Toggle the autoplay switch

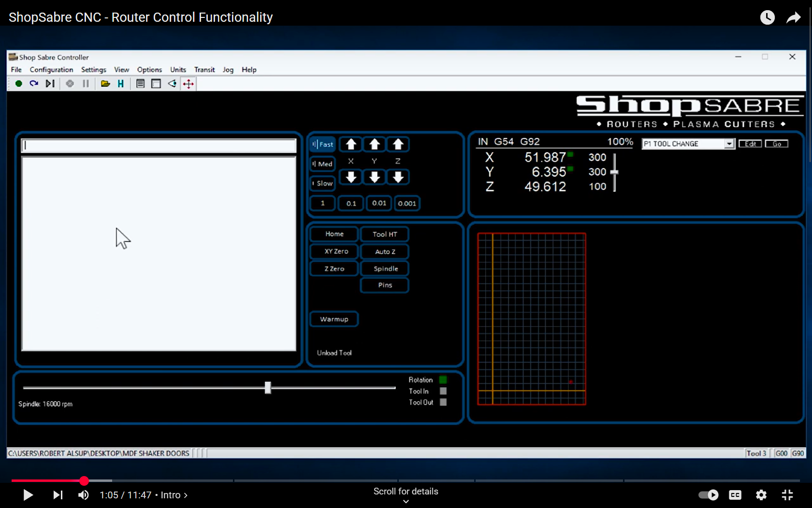(709, 495)
